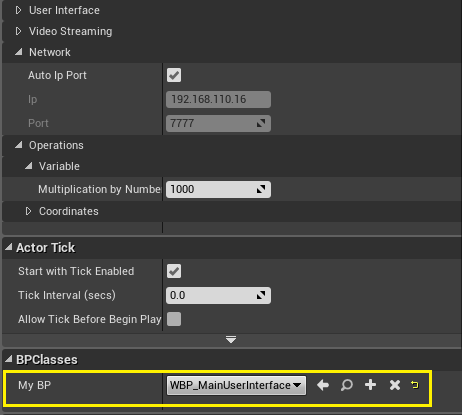462x415 pixels.
Task: Toggle Start with Tick Enabled checkbox
Action: 174,271
